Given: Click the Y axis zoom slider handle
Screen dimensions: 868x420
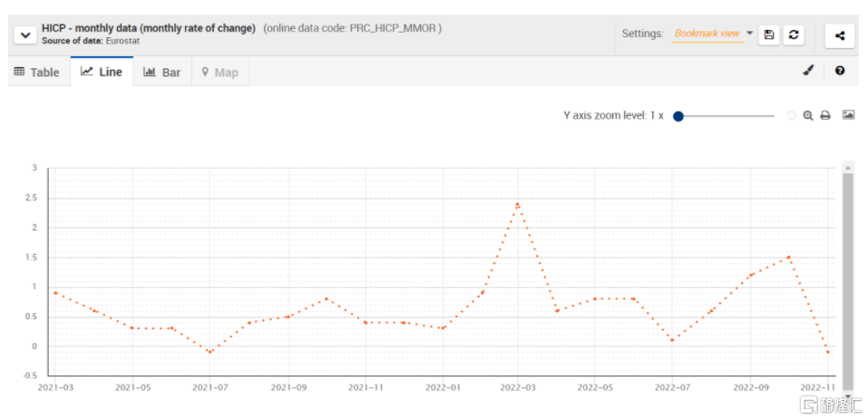Looking at the screenshot, I should [x=678, y=116].
